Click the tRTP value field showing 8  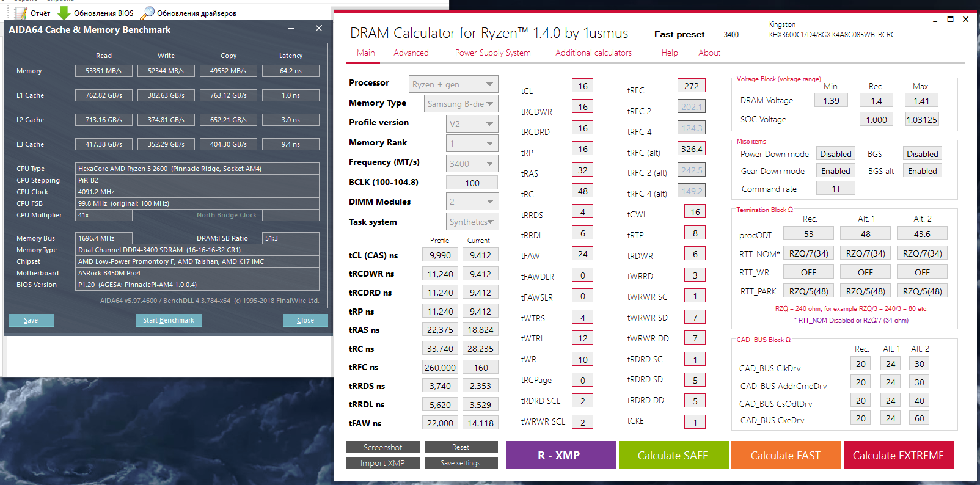click(x=695, y=233)
